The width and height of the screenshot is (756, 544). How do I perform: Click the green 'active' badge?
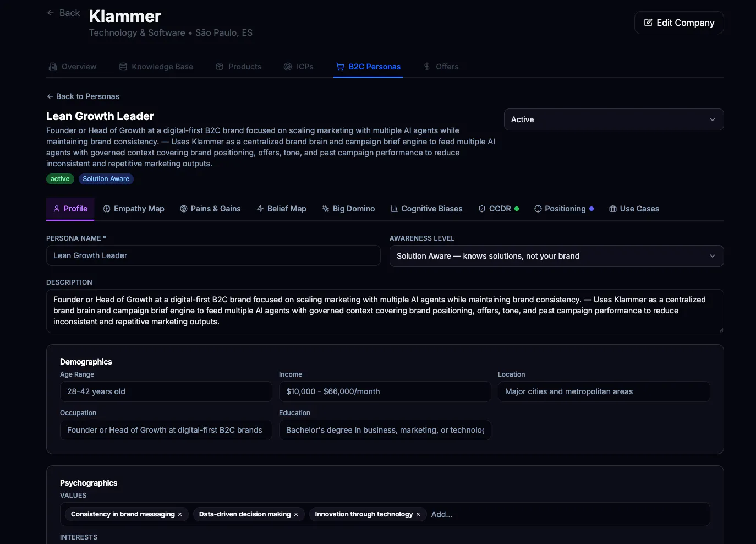60,179
